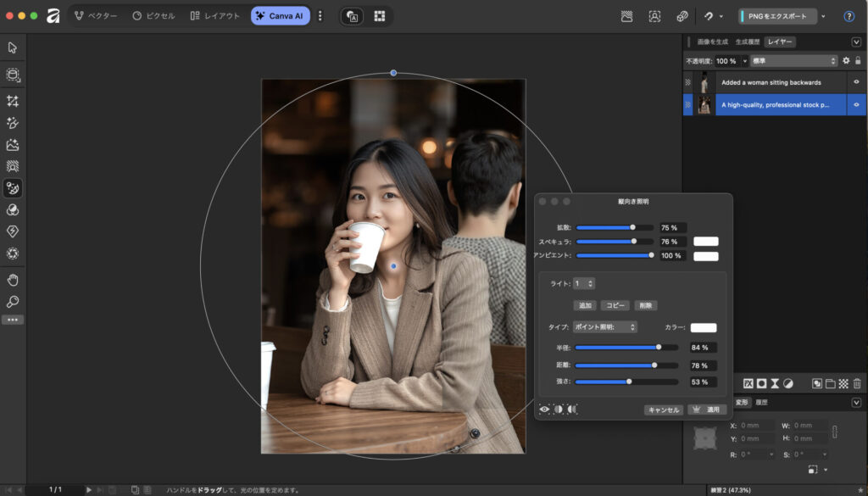Toggle the layer lock icon
This screenshot has width=868, height=496.
point(858,61)
